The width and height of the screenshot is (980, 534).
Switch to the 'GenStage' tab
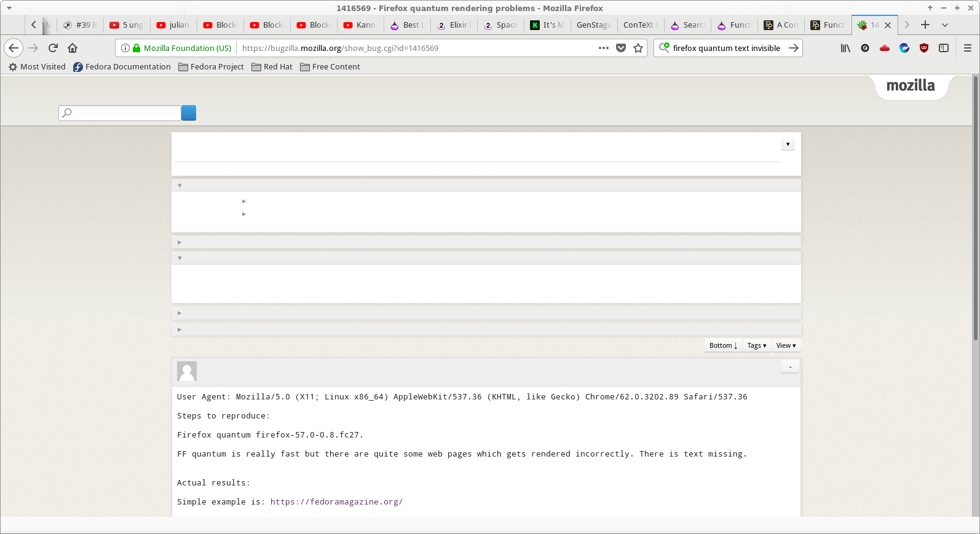[594, 25]
